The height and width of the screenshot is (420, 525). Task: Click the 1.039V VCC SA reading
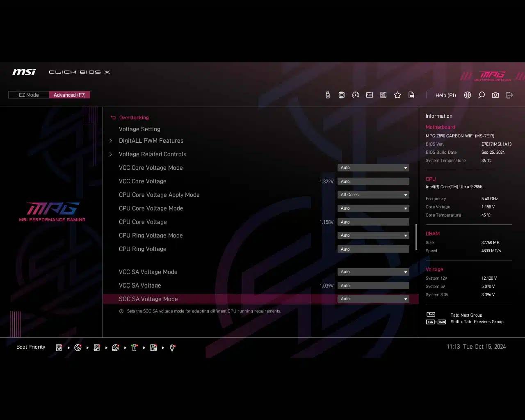pos(326,285)
